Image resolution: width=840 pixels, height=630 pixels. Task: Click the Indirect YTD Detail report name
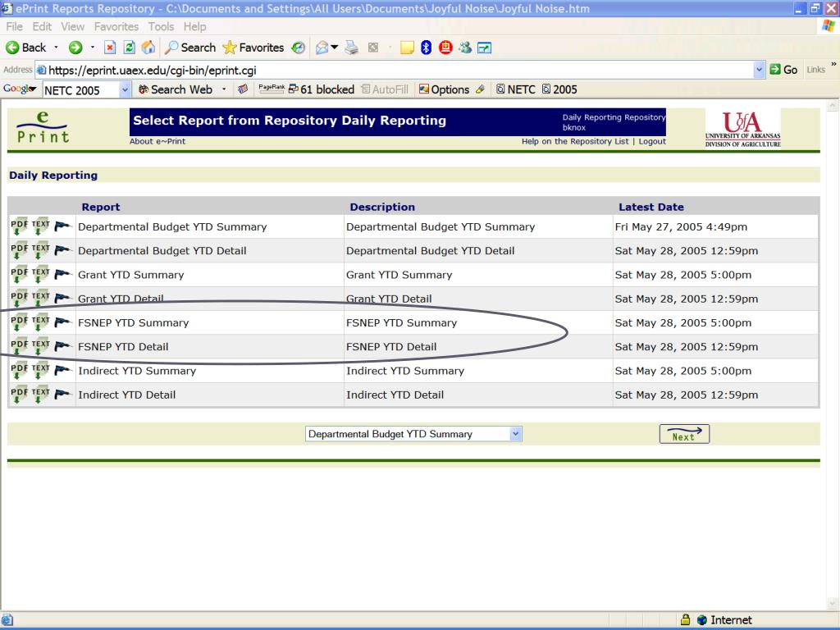[x=127, y=395]
